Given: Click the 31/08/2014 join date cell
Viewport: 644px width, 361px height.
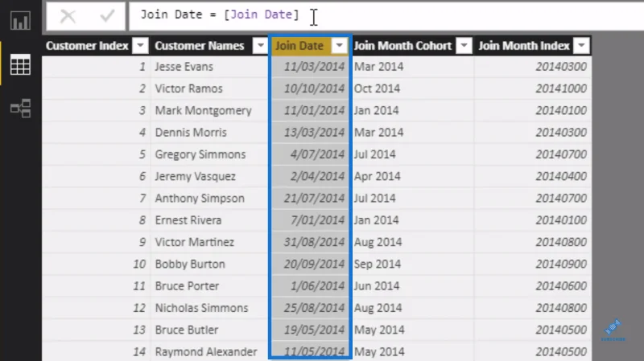Looking at the screenshot, I should 310,242.
